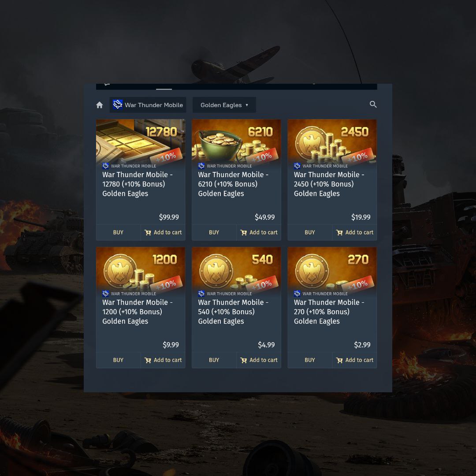Open the search magnifier icon
Image resolution: width=476 pixels, height=476 pixels.
(x=373, y=104)
